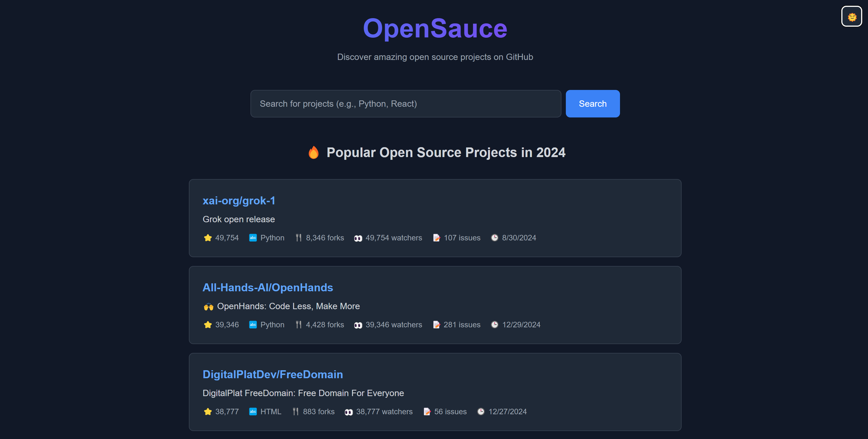Click the language icon in grok-1 card
The height and width of the screenshot is (439, 868).
pos(253,238)
